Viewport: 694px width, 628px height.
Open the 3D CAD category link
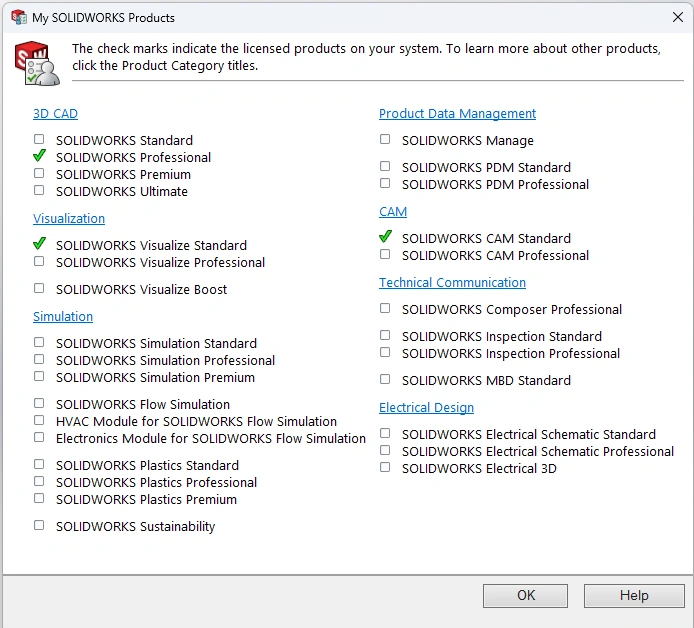click(x=55, y=114)
